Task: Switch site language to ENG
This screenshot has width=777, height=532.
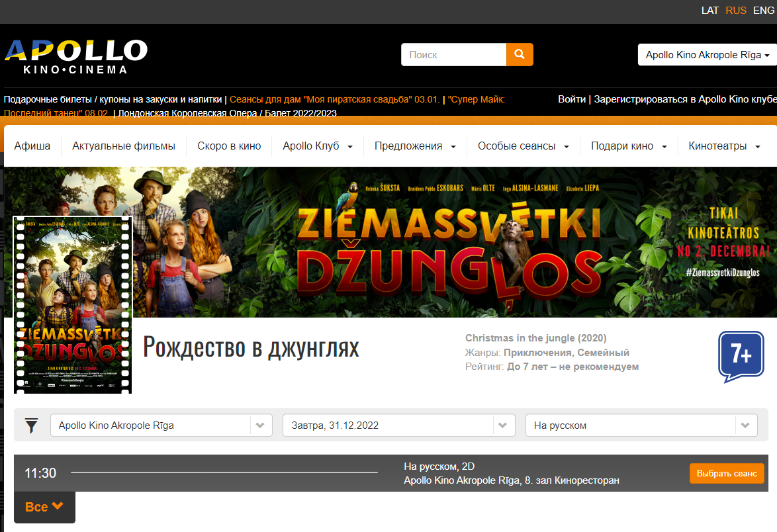Action: tap(763, 11)
